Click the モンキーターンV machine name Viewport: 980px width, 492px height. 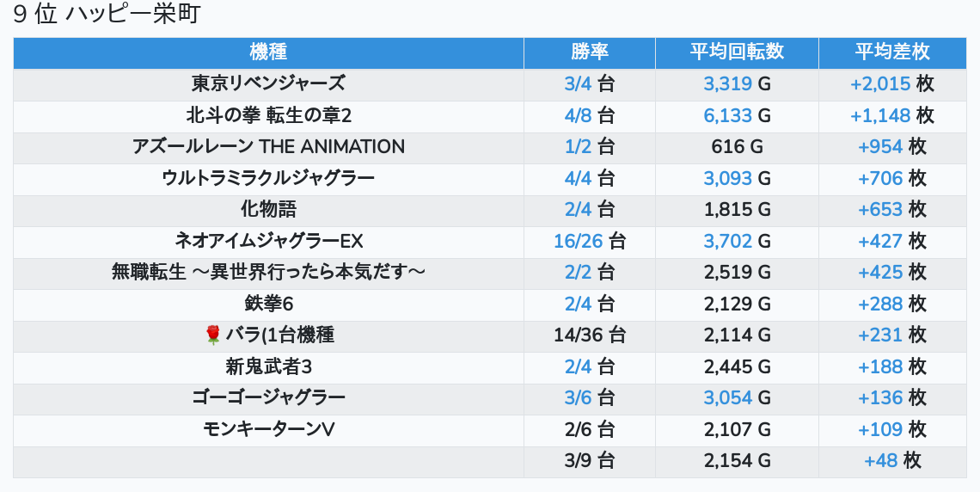268,429
